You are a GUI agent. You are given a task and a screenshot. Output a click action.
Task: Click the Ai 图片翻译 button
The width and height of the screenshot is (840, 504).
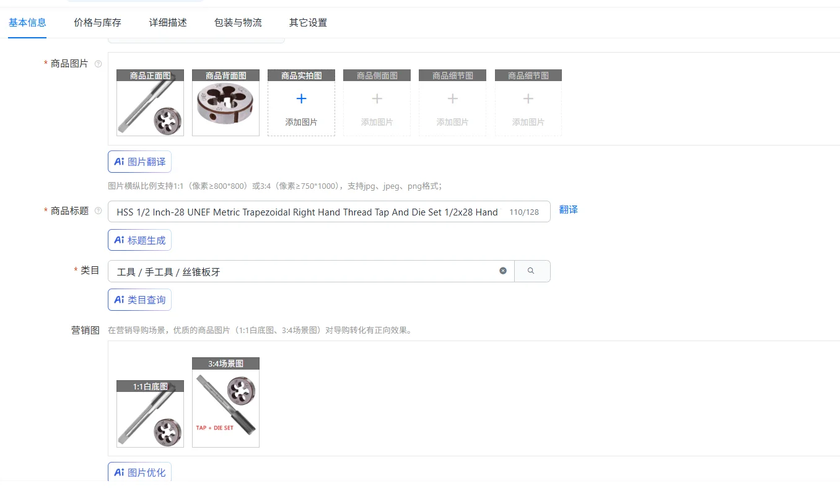pyautogui.click(x=139, y=162)
